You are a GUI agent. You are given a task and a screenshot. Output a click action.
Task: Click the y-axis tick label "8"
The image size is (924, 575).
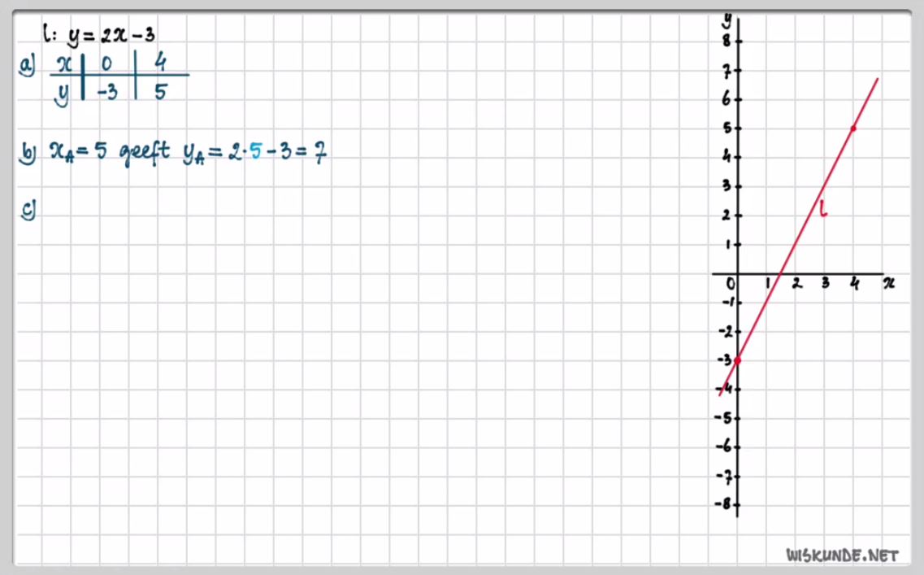coord(727,41)
